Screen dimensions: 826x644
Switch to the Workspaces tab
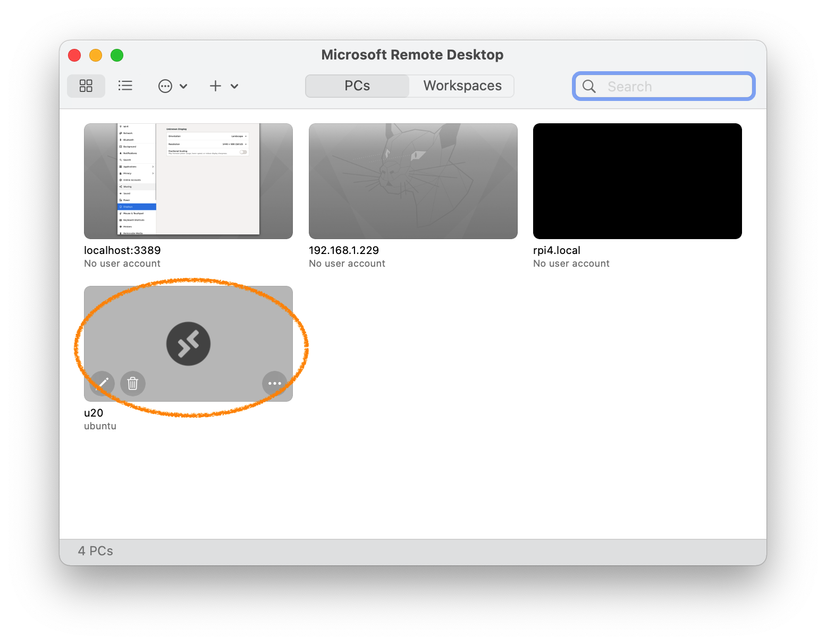(x=462, y=86)
